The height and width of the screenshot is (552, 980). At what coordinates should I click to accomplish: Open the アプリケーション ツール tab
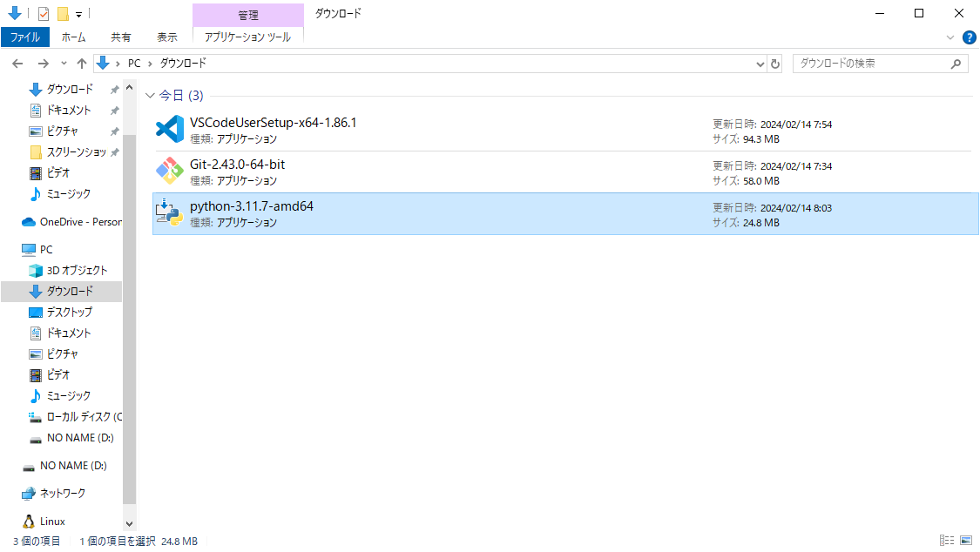[x=247, y=37]
